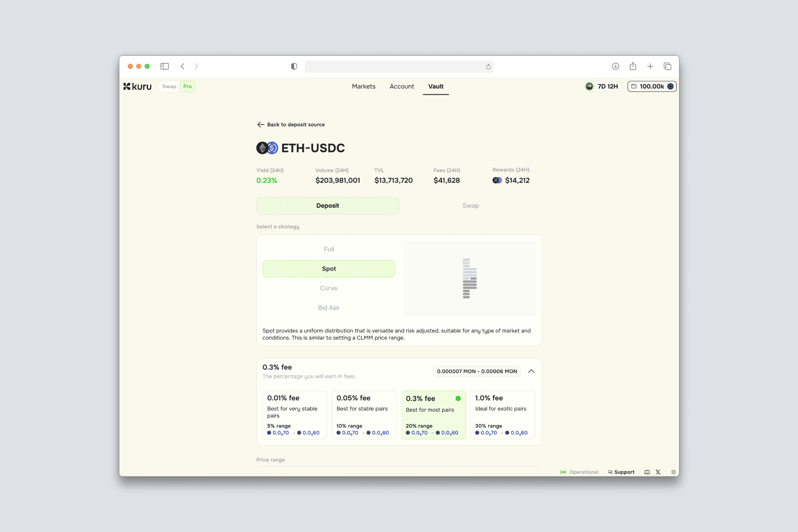This screenshot has width=798, height=532.
Task: Click the back arrow to deposit source
Action: point(261,125)
